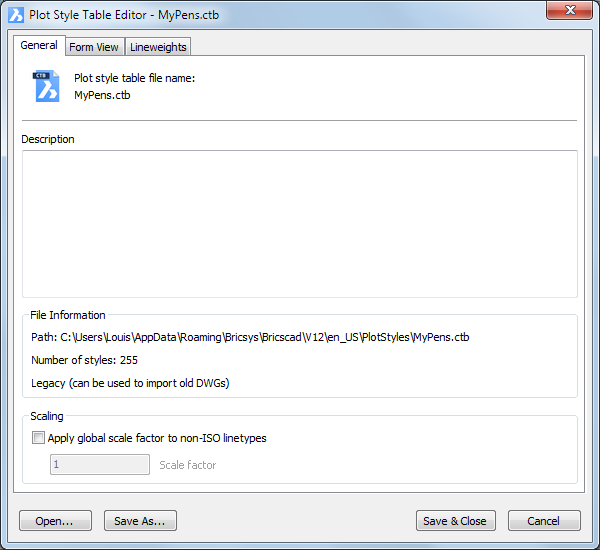Click the dialog title bar text
The width and height of the screenshot is (600, 550).
tap(124, 15)
